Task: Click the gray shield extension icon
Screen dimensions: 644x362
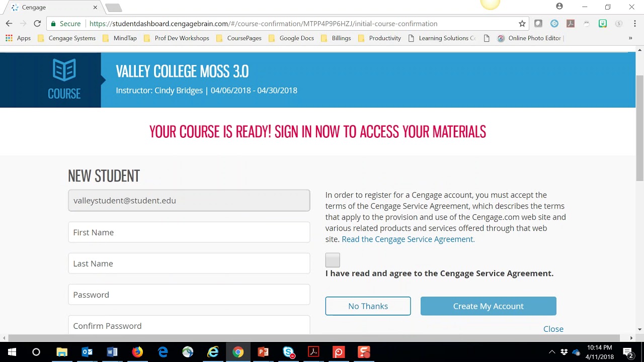Action: click(538, 24)
